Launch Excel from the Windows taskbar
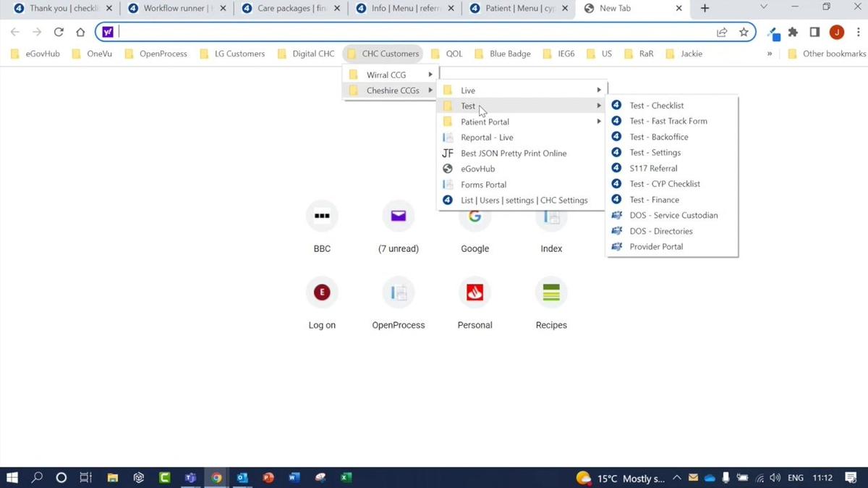 346,478
